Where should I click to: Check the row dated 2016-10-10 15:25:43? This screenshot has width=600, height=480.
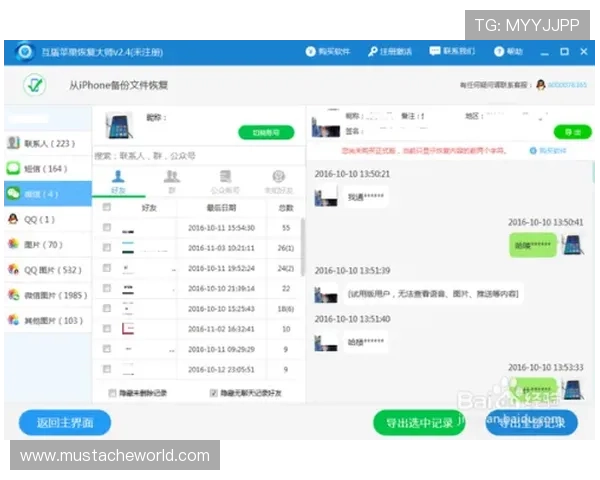pos(107,308)
